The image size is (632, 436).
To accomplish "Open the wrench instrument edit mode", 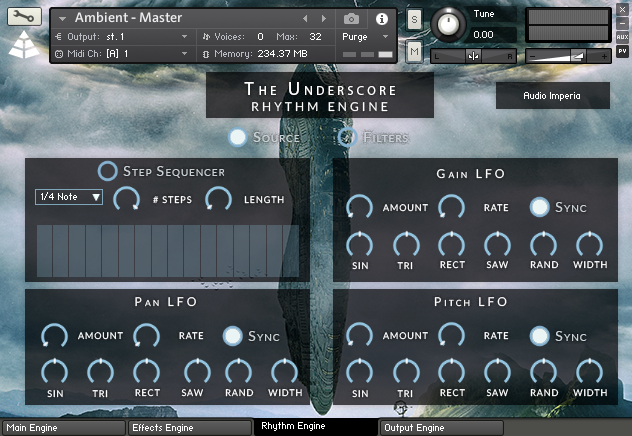I will click(x=24, y=17).
